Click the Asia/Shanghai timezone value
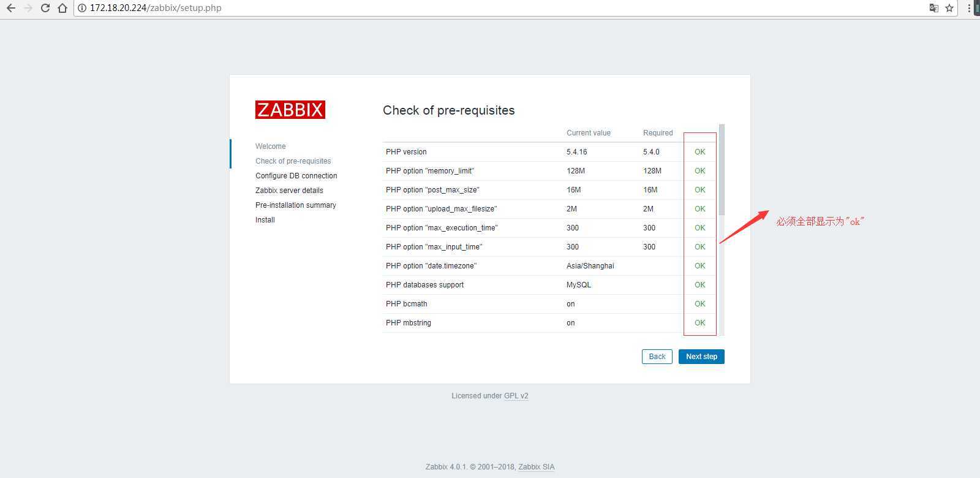The height and width of the screenshot is (478, 980). [590, 266]
